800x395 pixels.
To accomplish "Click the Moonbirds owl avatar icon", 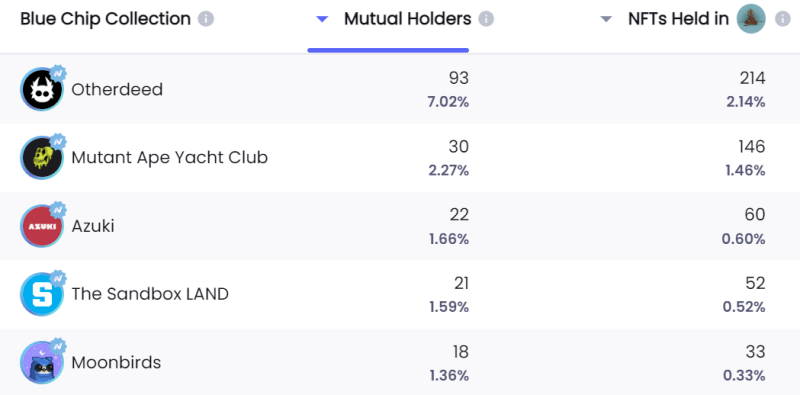I will [42, 363].
